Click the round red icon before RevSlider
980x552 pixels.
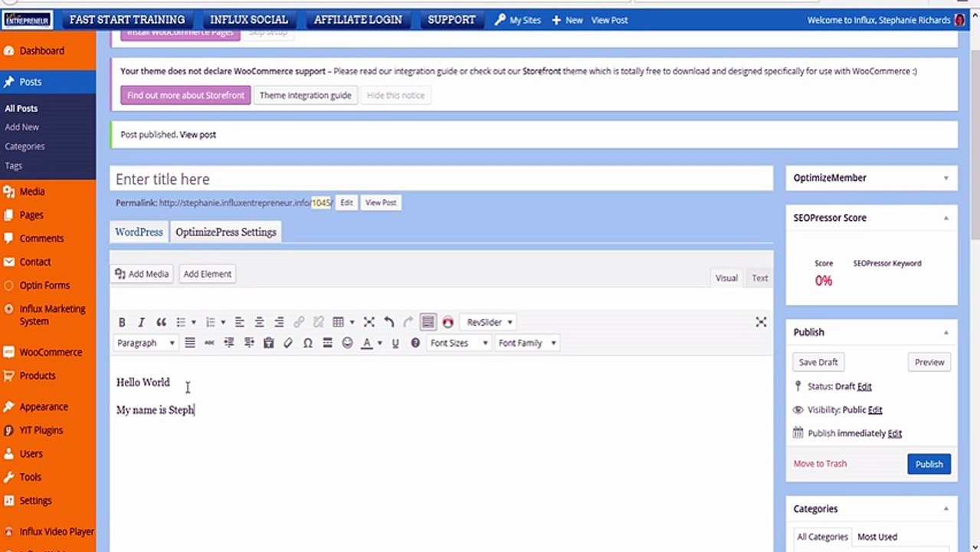(x=448, y=322)
